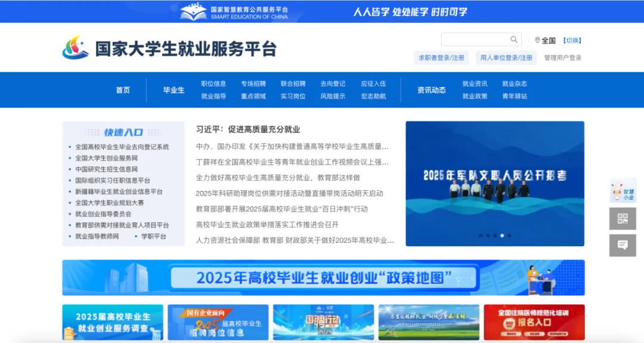Open the 国聘行动 card
The height and width of the screenshot is (343, 644).
[x=324, y=323]
